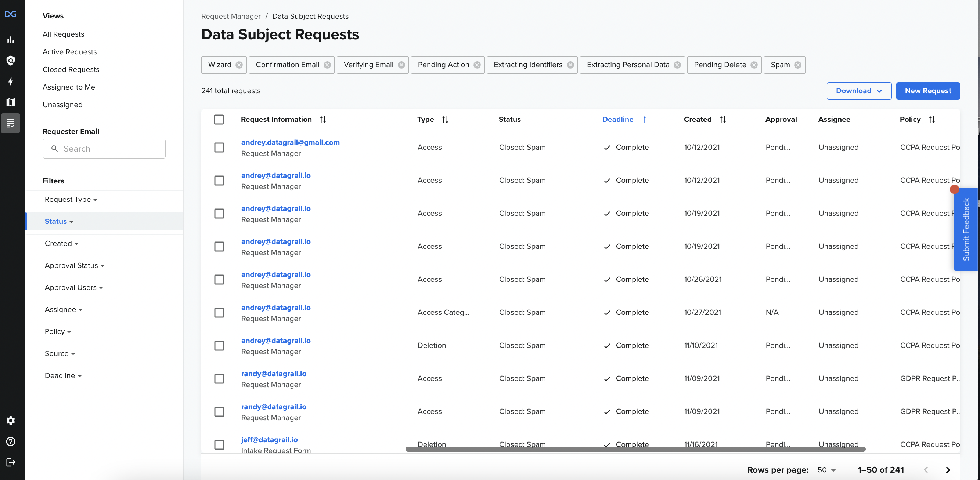Check the andrey@datagrail.io row created 11/10/2021
Image resolution: width=980 pixels, height=480 pixels.
coord(219,346)
